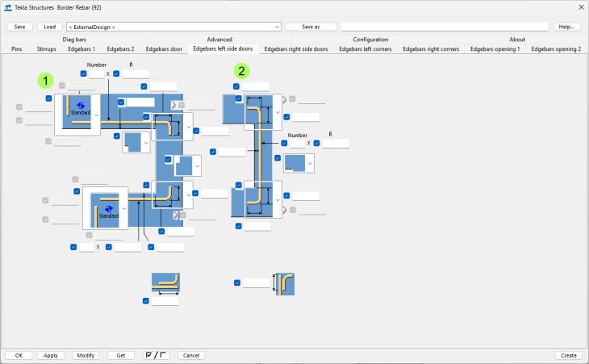Click the straight lap bar picture at bottom
This screenshot has height=364, width=589.
(165, 282)
